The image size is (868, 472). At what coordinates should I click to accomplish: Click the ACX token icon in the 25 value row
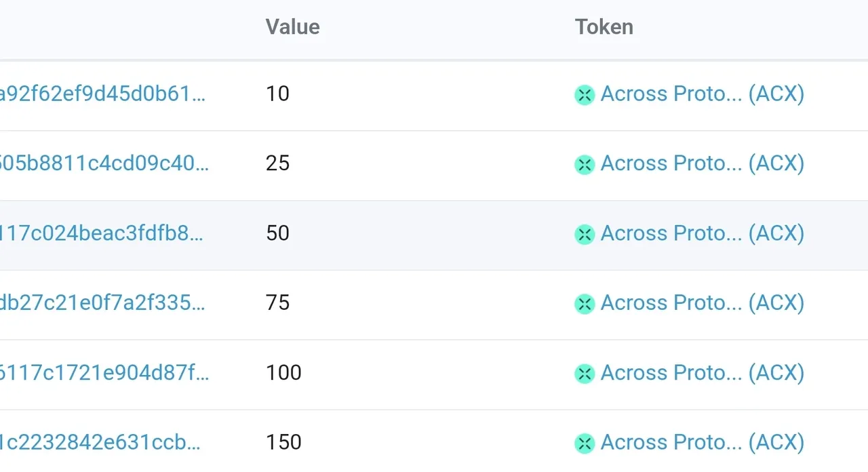click(585, 165)
